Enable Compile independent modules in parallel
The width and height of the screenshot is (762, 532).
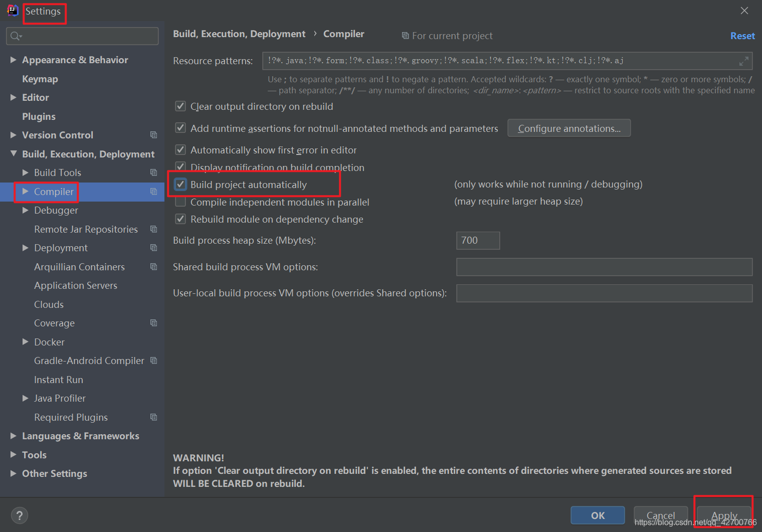(x=180, y=202)
